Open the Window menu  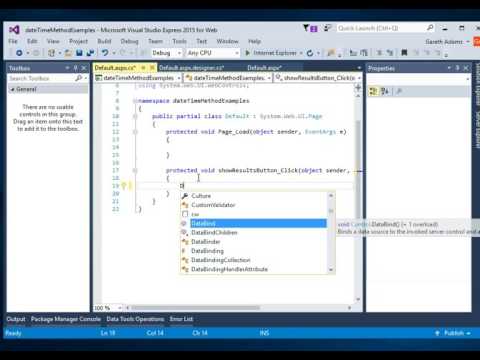(228, 41)
